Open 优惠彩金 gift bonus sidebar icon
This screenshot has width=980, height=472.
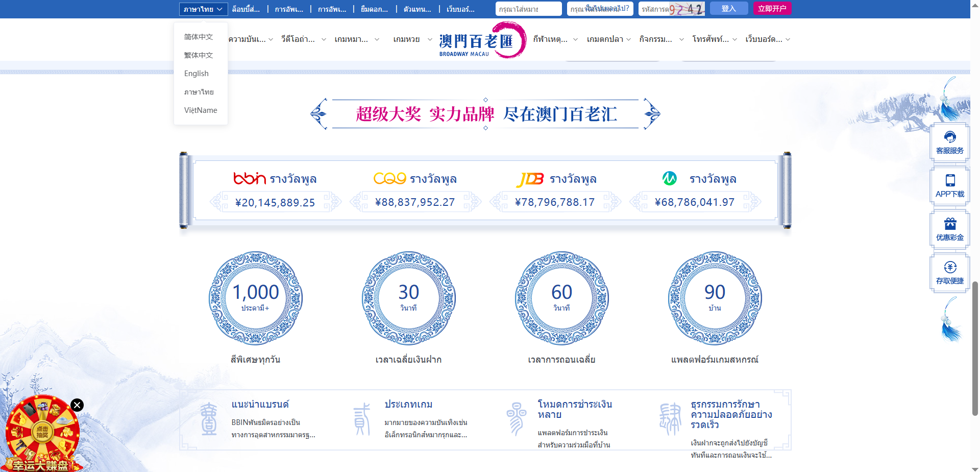(950, 230)
